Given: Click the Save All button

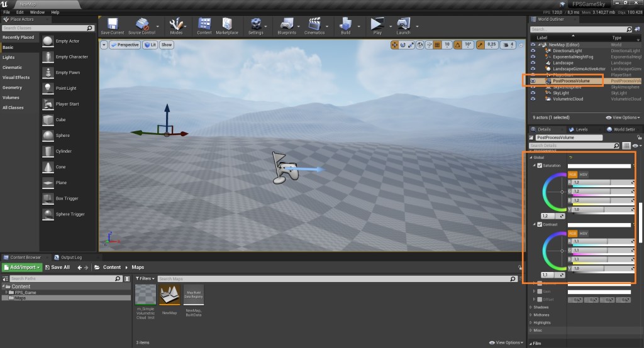Looking at the screenshot, I should pyautogui.click(x=57, y=267).
